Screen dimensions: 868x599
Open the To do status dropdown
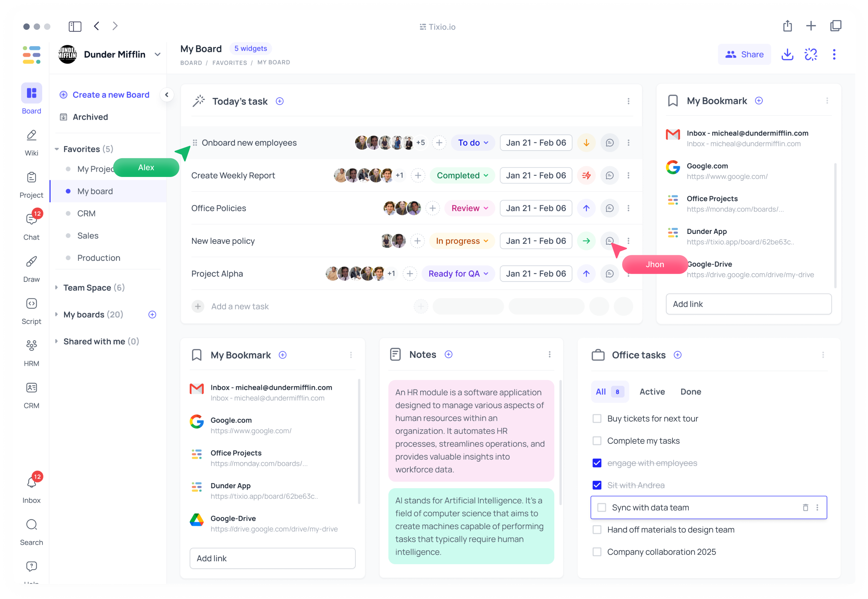click(x=473, y=143)
